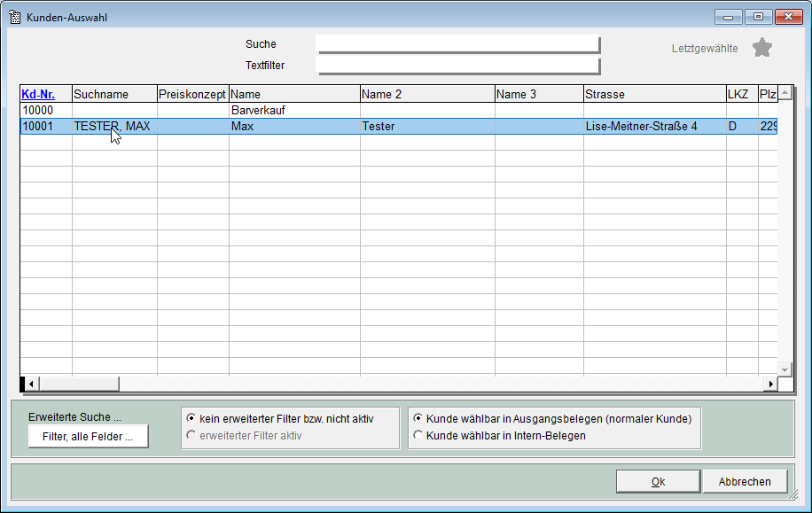Screen dimensions: 812x513
Task: Select customer number 10000 cell
Action: pyautogui.click(x=45, y=110)
